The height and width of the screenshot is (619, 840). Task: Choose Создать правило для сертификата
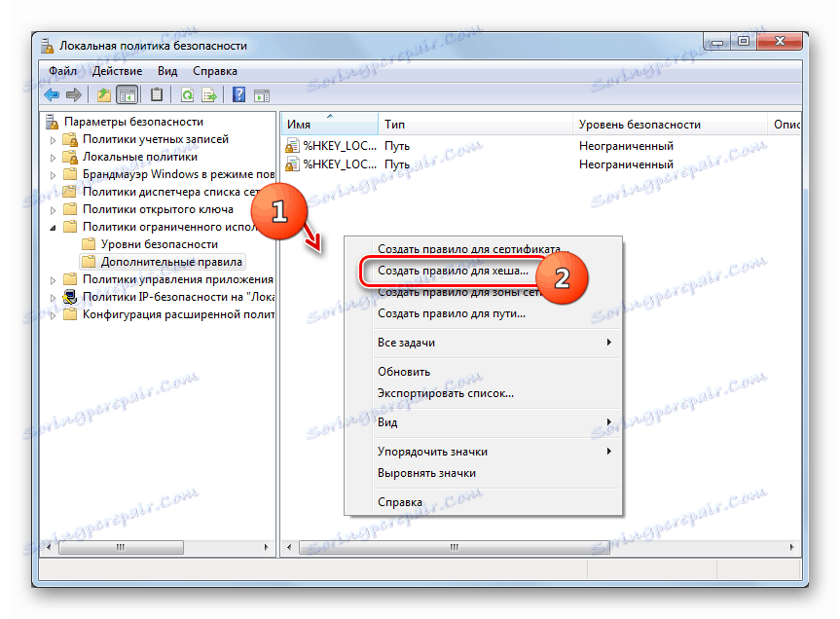[483, 248]
